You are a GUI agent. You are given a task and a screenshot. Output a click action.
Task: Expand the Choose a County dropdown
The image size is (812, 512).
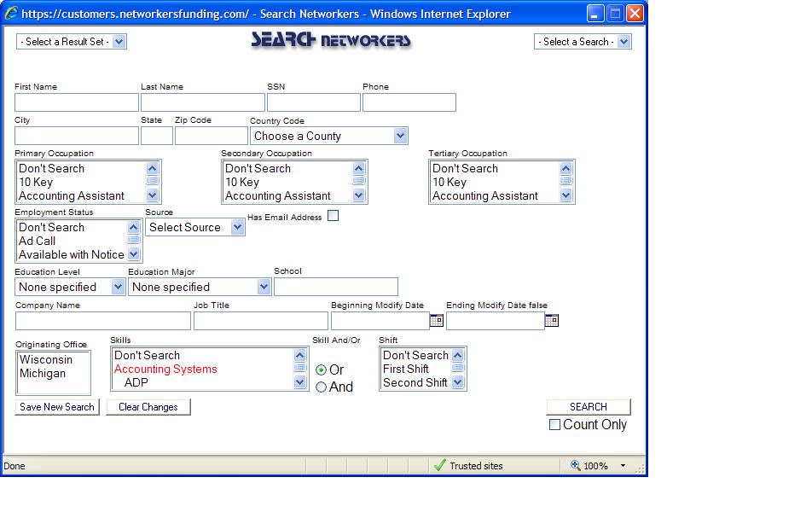coord(329,136)
